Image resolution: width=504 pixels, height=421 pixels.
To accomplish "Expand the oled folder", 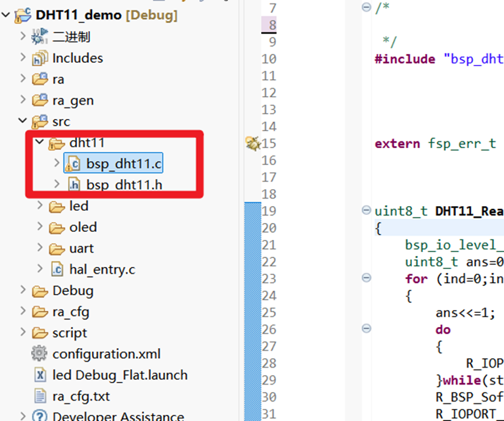I will [39, 226].
